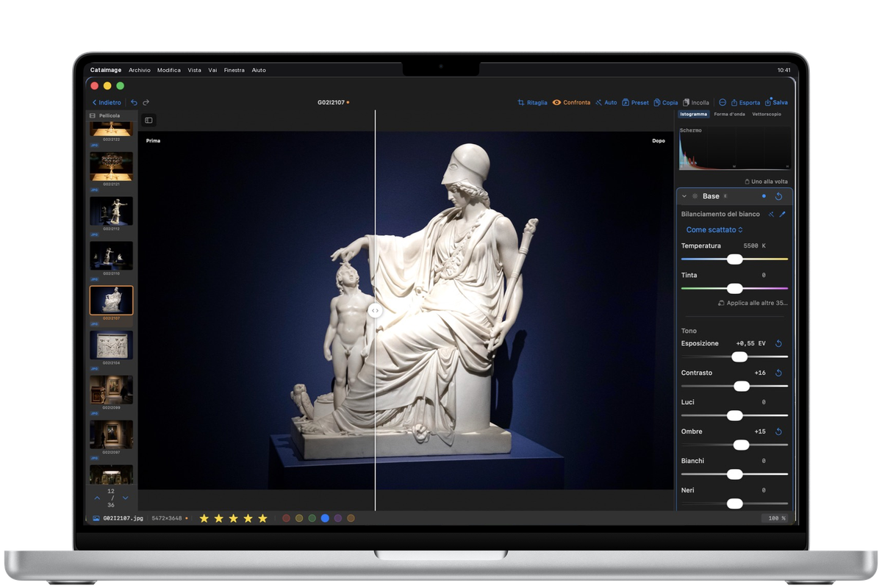Click auto white balance wand icon
The width and height of the screenshot is (882, 588).
click(x=771, y=214)
